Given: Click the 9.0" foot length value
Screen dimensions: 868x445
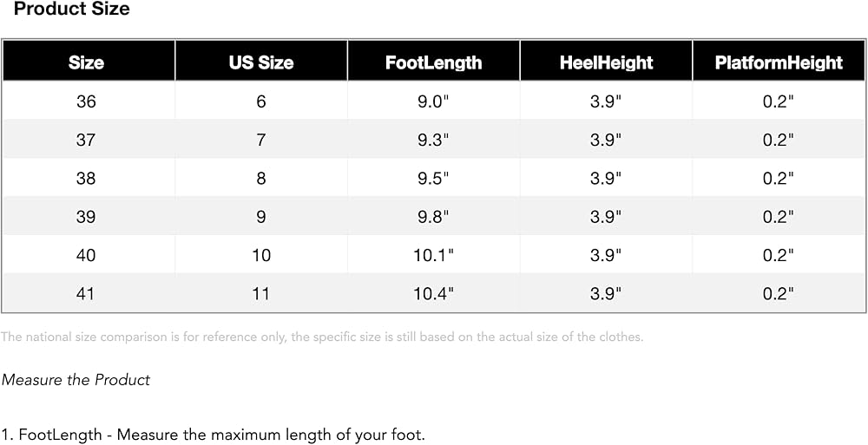Looking at the screenshot, I should point(433,101).
